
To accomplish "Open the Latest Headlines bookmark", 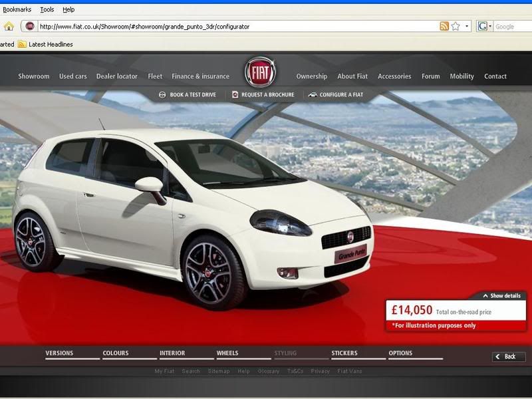I will (x=51, y=44).
